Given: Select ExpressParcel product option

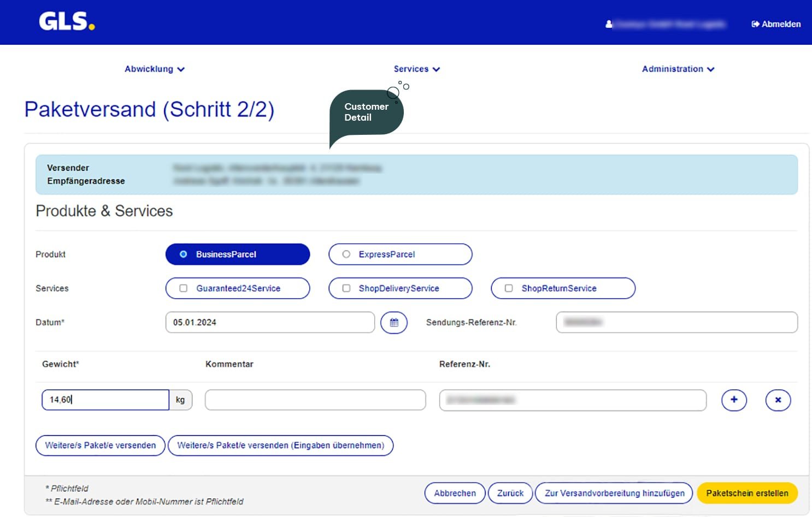Looking at the screenshot, I should tap(400, 254).
